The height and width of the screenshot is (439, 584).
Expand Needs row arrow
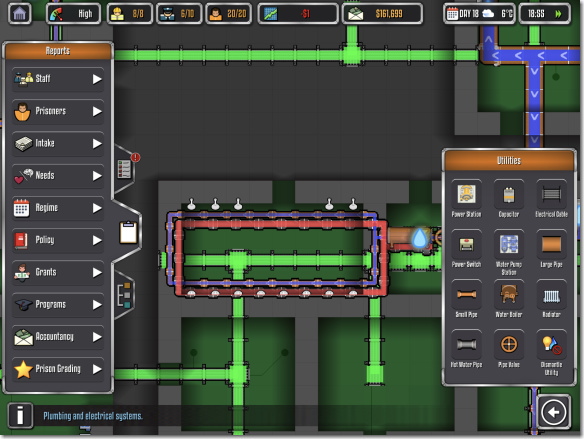click(x=97, y=175)
